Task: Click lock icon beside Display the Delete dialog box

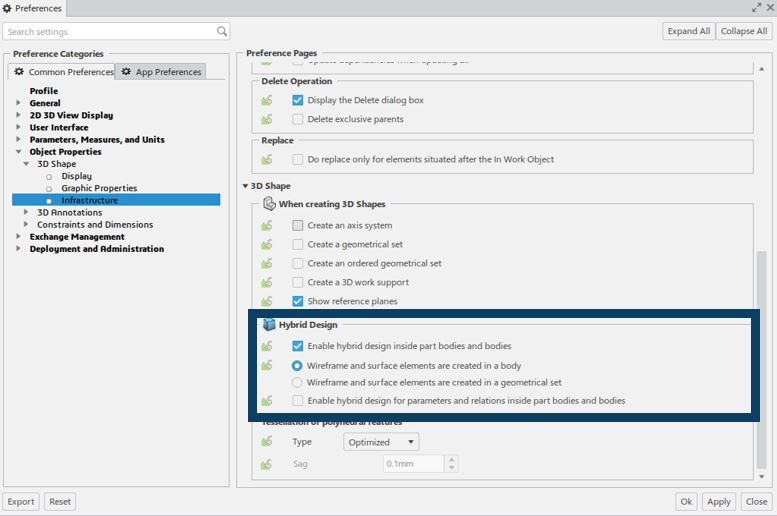Action: [267, 101]
